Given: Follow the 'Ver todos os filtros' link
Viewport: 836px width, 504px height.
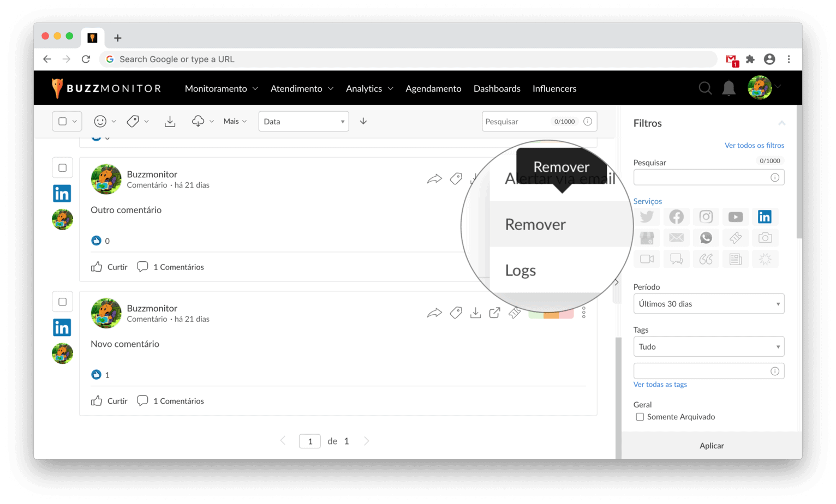Looking at the screenshot, I should pyautogui.click(x=754, y=145).
